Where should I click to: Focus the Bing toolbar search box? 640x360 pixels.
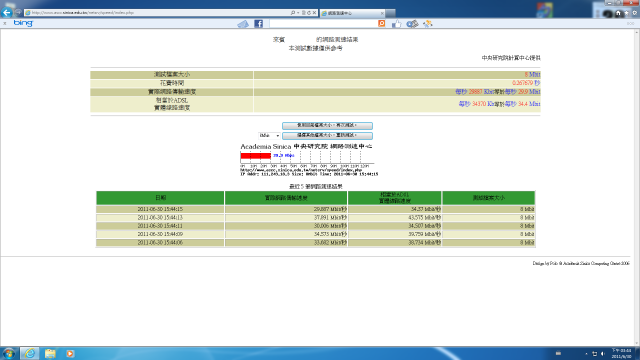323,24
